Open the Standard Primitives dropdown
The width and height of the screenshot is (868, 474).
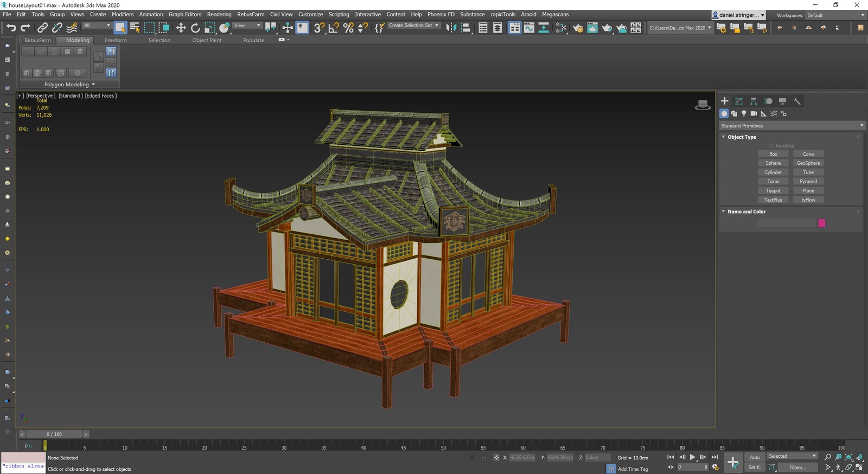click(792, 125)
